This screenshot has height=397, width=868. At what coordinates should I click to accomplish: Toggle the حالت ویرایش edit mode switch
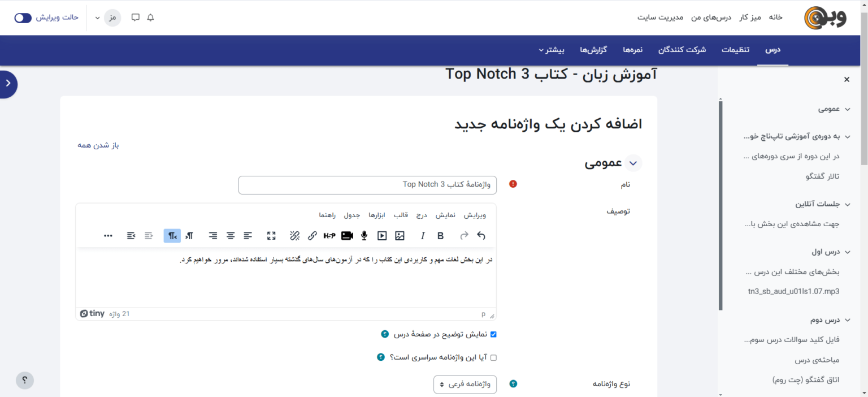(x=23, y=18)
